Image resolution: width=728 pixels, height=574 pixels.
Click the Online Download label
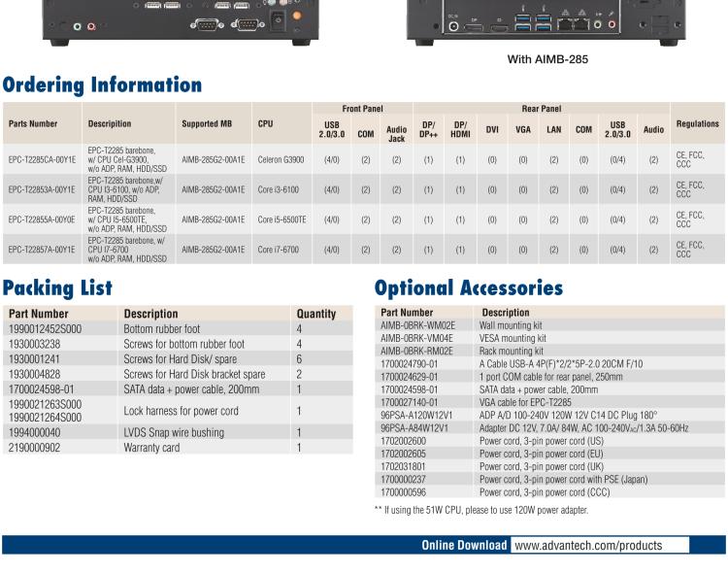click(463, 545)
